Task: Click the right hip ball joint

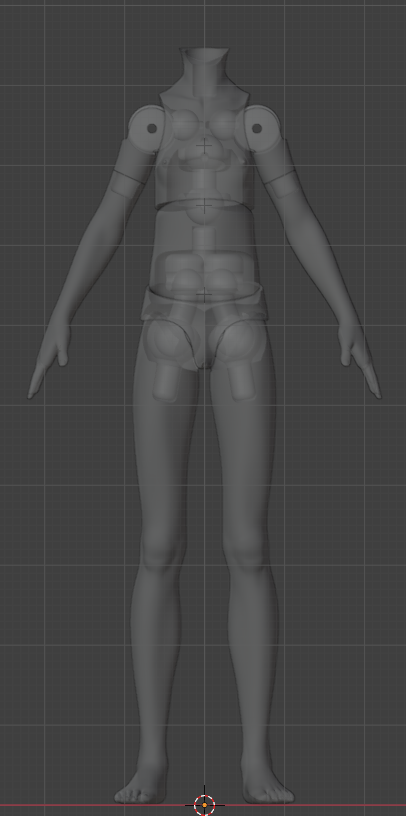Action: [x=240, y=341]
